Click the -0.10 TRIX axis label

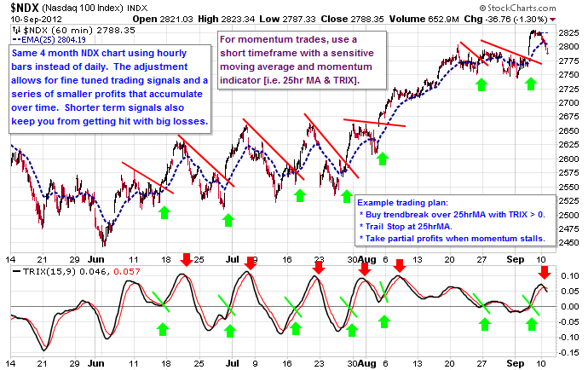click(x=568, y=338)
